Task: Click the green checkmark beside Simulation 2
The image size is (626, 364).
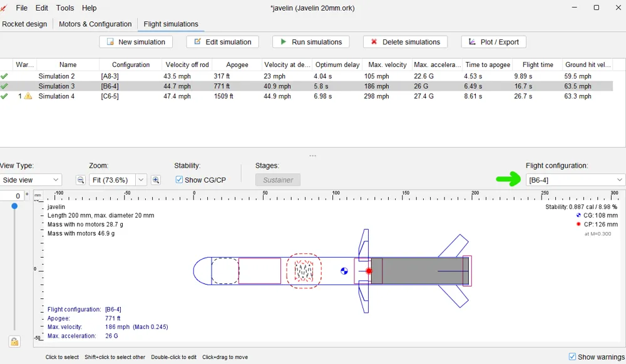Action: click(x=4, y=76)
